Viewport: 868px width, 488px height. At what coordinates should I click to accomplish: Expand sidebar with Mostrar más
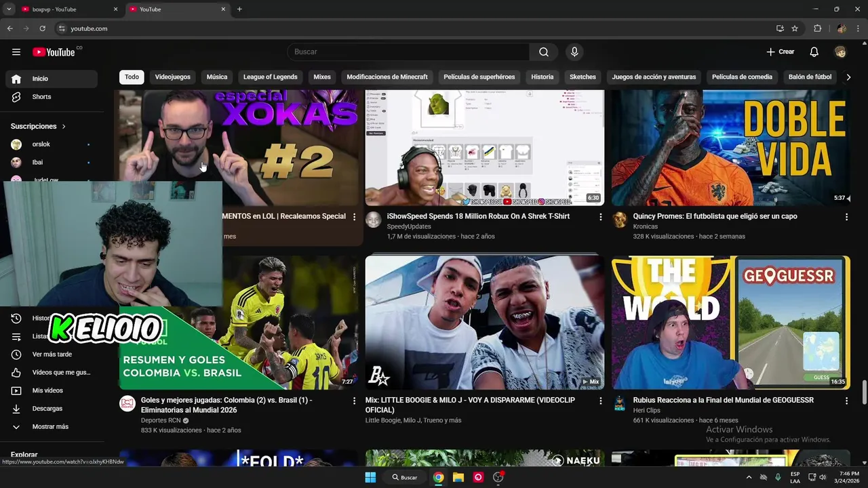(x=52, y=427)
